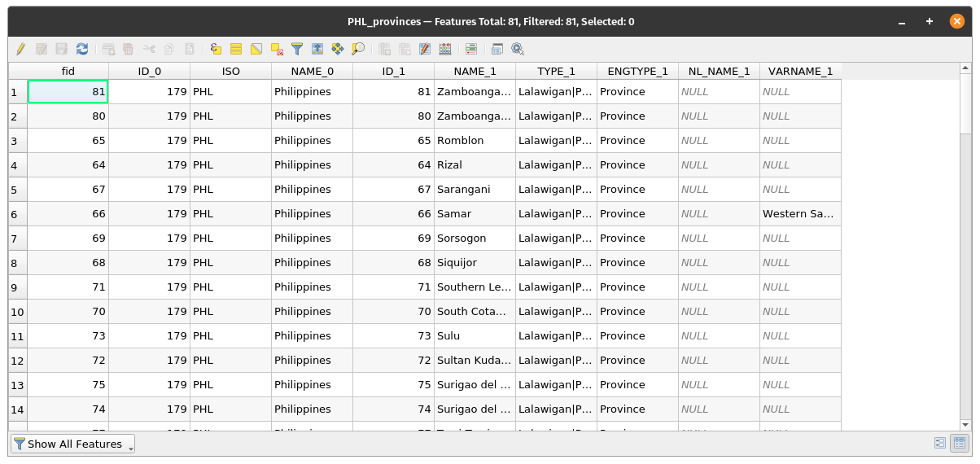Screen dimensions: 980x464
Task: Click pan map to selected rows icon
Action: [x=338, y=49]
